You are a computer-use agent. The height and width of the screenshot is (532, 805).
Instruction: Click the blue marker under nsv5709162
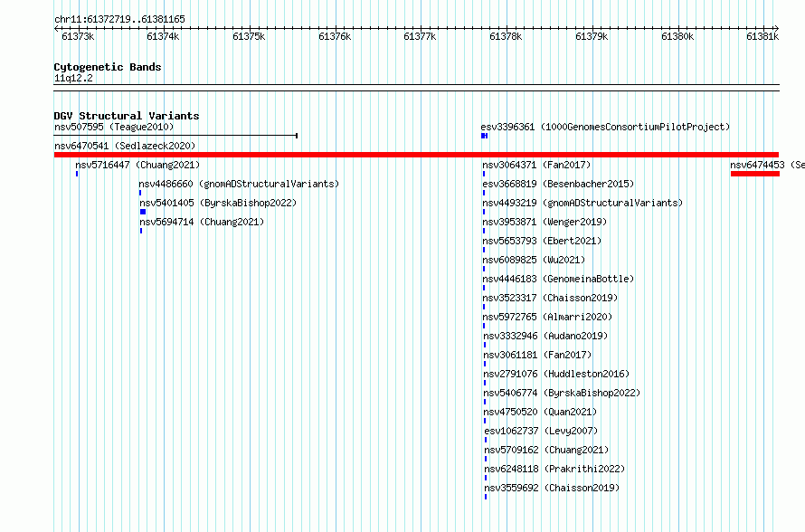486,459
